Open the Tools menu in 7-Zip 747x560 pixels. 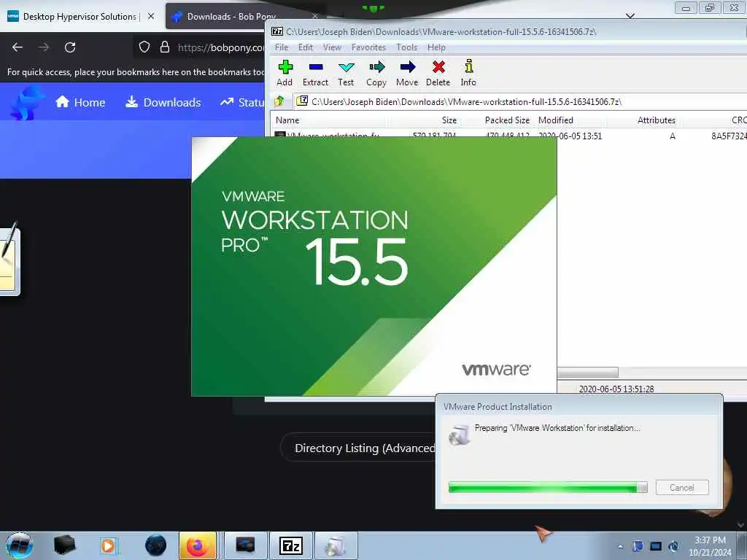pyautogui.click(x=406, y=47)
